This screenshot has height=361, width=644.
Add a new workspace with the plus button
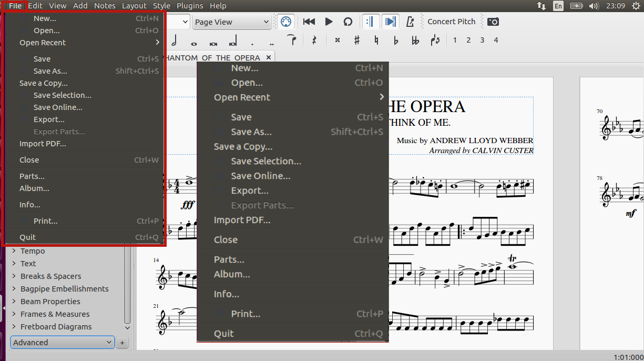click(x=122, y=343)
